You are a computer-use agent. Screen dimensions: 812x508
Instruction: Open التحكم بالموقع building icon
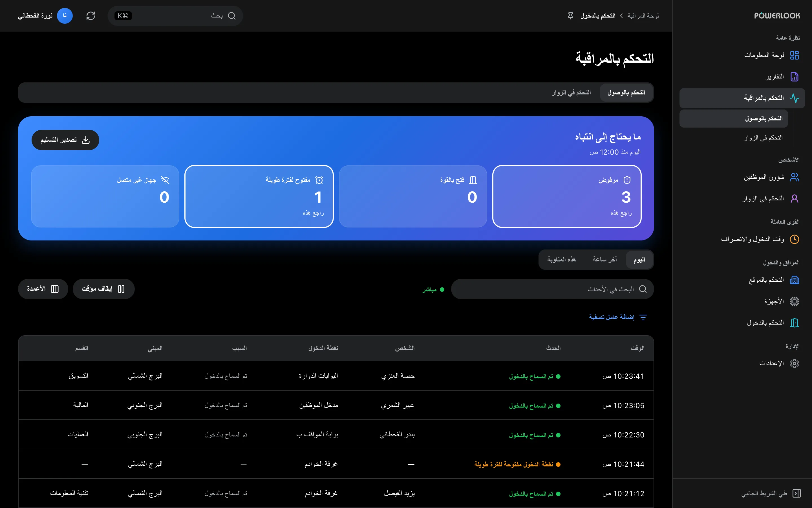click(x=794, y=280)
